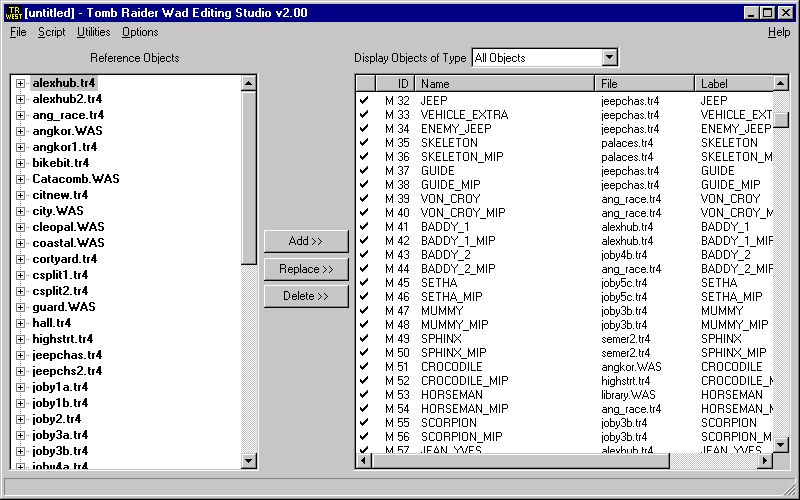Click the Delete >> button
Viewport: 800px width, 500px height.
[x=306, y=296]
